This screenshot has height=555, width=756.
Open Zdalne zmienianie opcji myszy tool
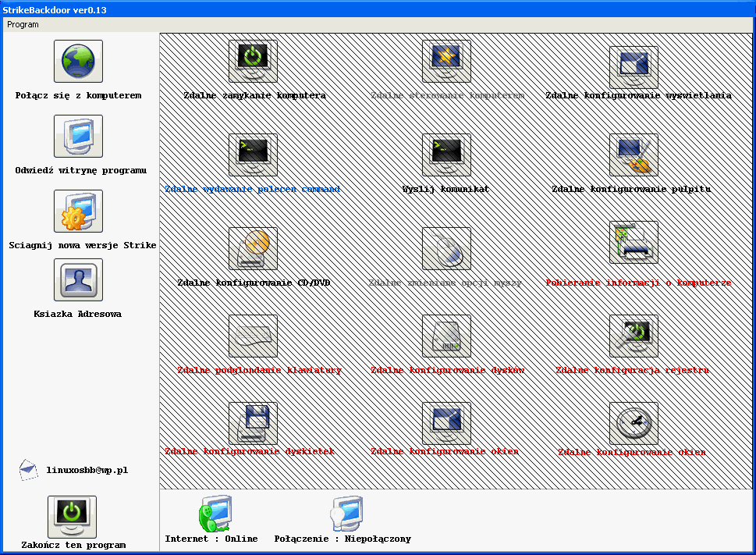pyautogui.click(x=445, y=247)
